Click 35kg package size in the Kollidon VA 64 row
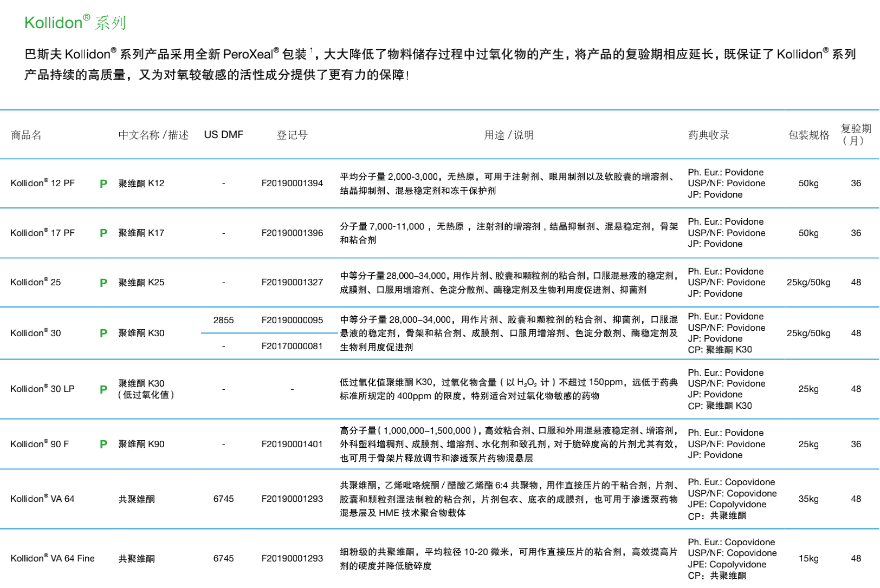880x588 pixels. point(808,499)
